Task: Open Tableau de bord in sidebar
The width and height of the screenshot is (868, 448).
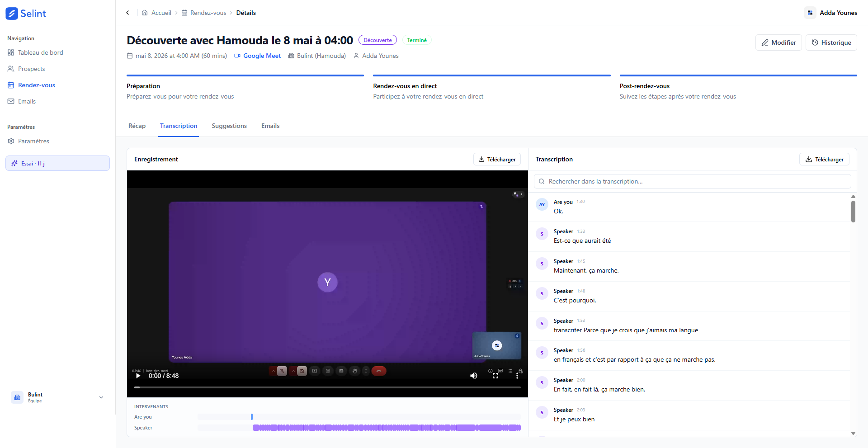Action: click(x=58, y=52)
